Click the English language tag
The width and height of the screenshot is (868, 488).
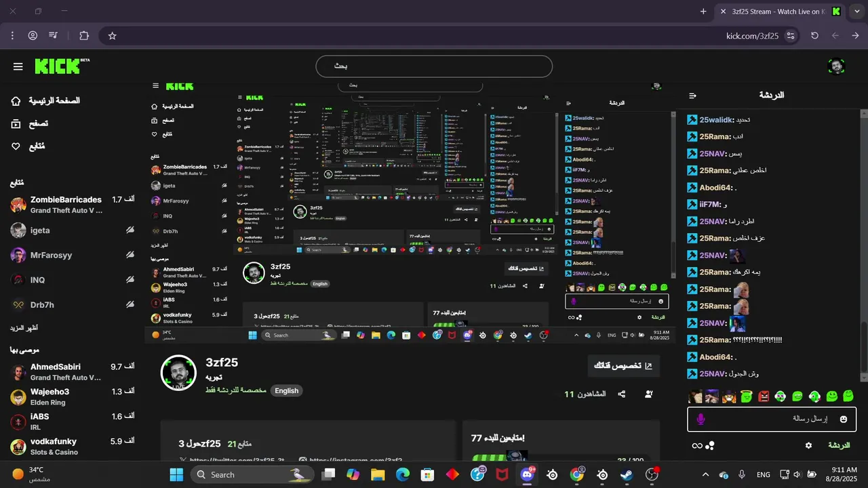pyautogui.click(x=286, y=391)
